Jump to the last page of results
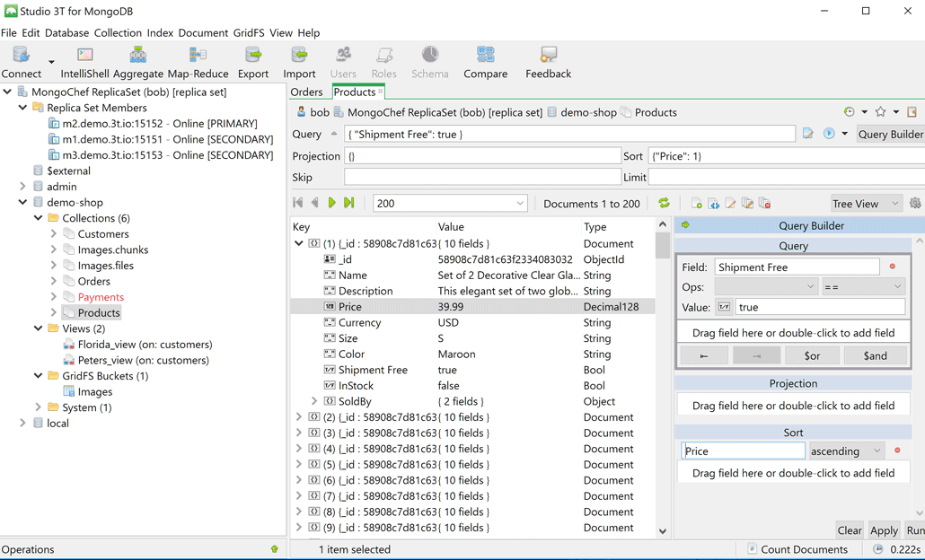 click(348, 203)
